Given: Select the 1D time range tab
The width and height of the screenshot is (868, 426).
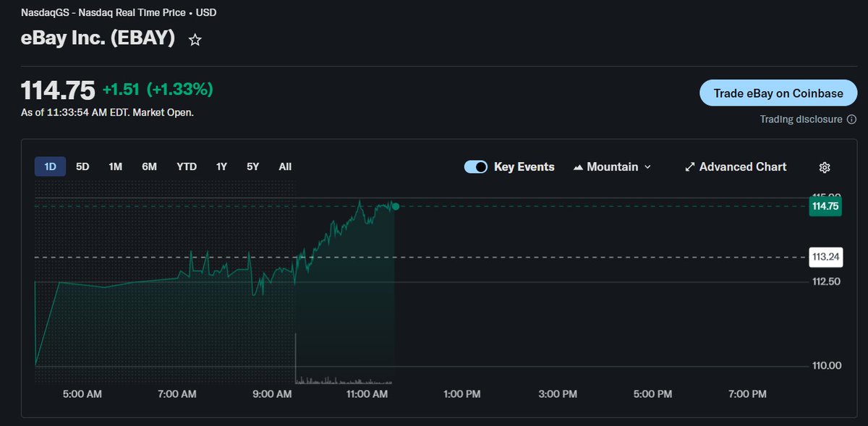Looking at the screenshot, I should tap(51, 166).
